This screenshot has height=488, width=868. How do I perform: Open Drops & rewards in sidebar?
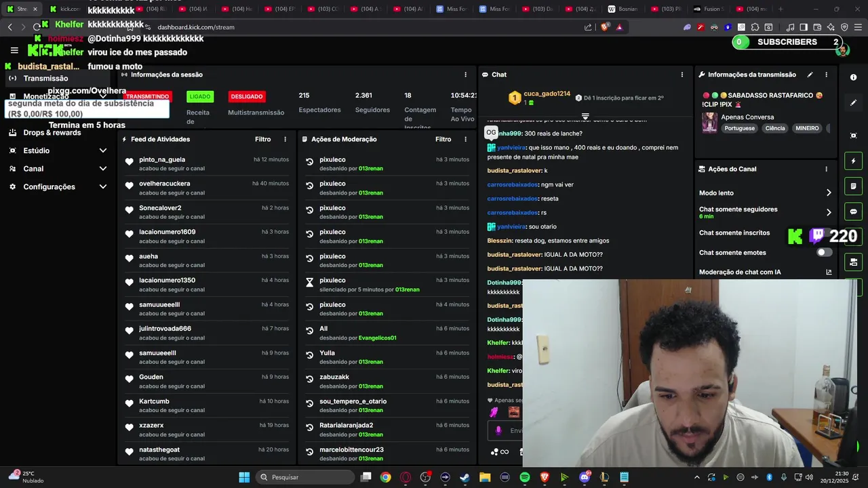[52, 133]
